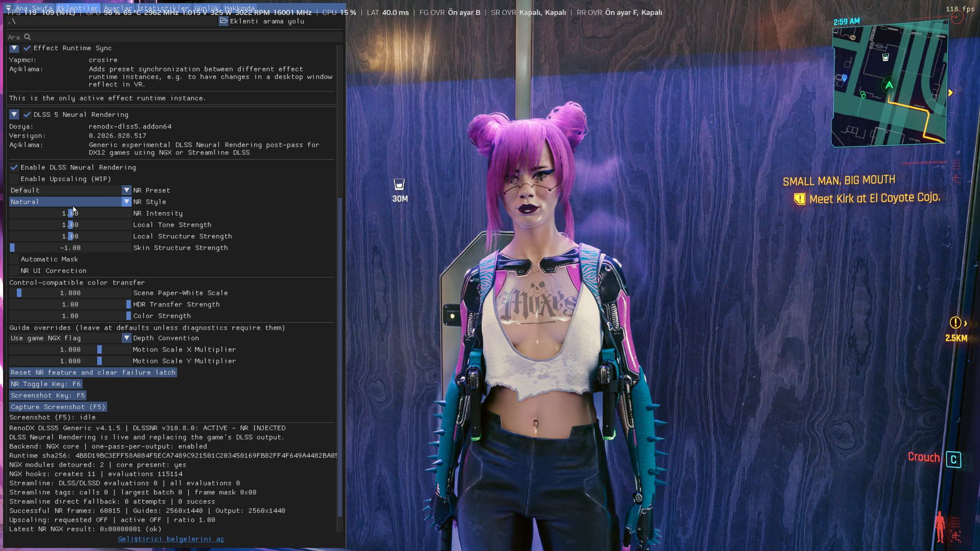The height and width of the screenshot is (551, 980).
Task: Click the green player arrow on minimap
Action: pos(889,85)
